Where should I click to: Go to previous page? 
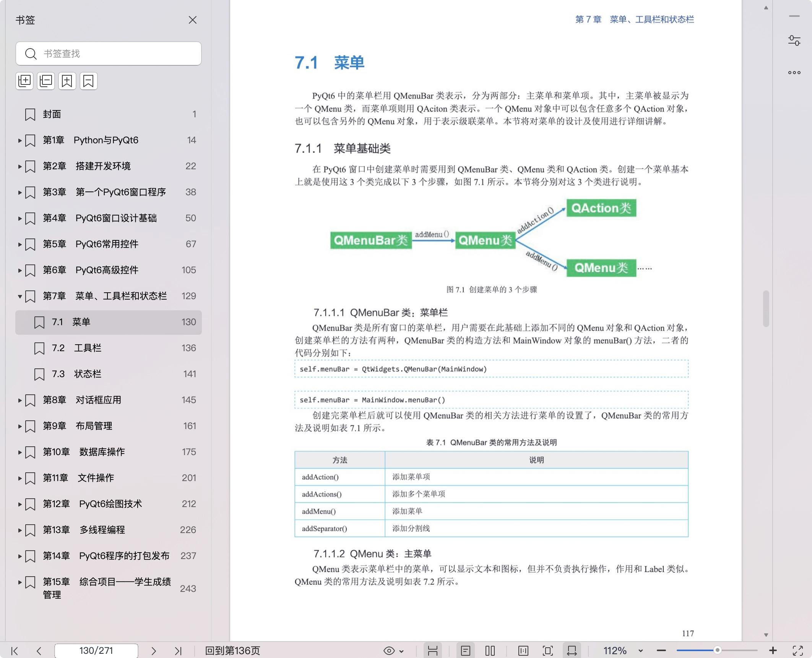39,651
